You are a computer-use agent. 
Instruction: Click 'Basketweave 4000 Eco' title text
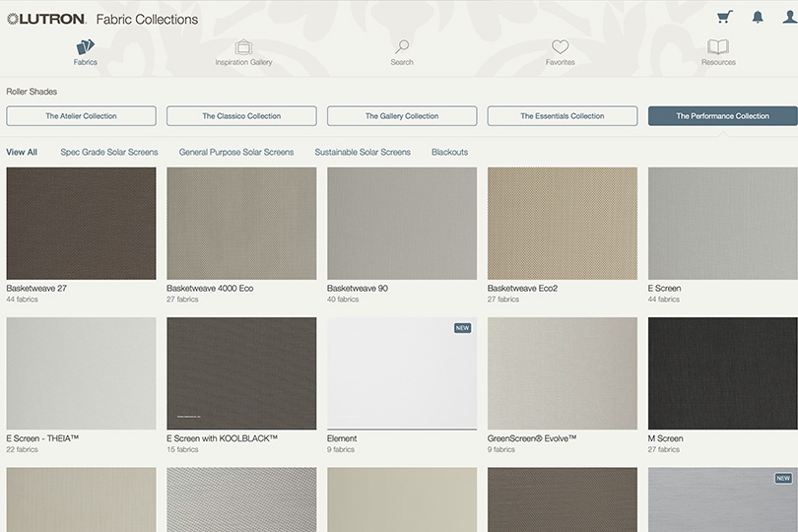(210, 288)
